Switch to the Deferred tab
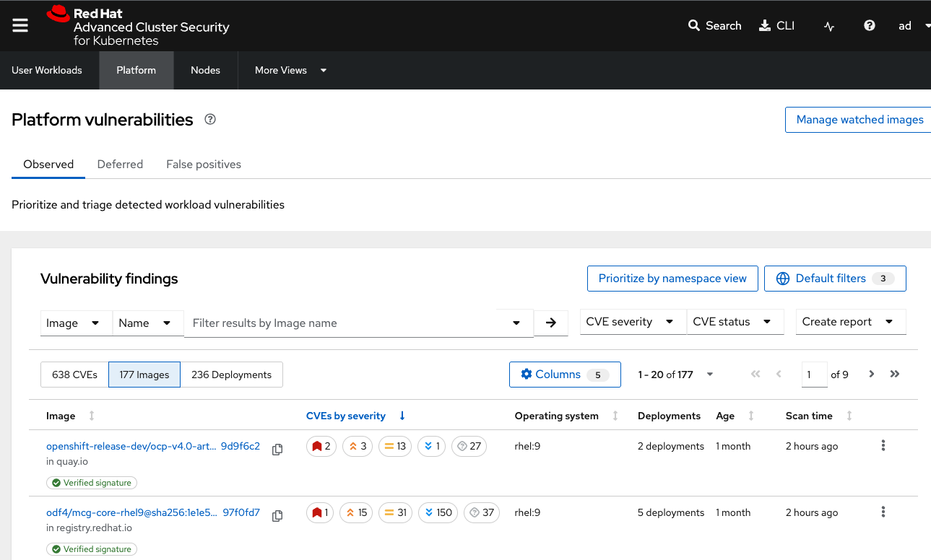The height and width of the screenshot is (560, 931). point(120,164)
